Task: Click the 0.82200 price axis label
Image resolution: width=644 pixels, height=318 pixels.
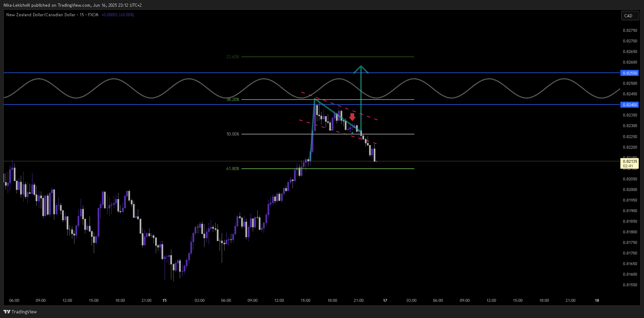Action: point(630,147)
